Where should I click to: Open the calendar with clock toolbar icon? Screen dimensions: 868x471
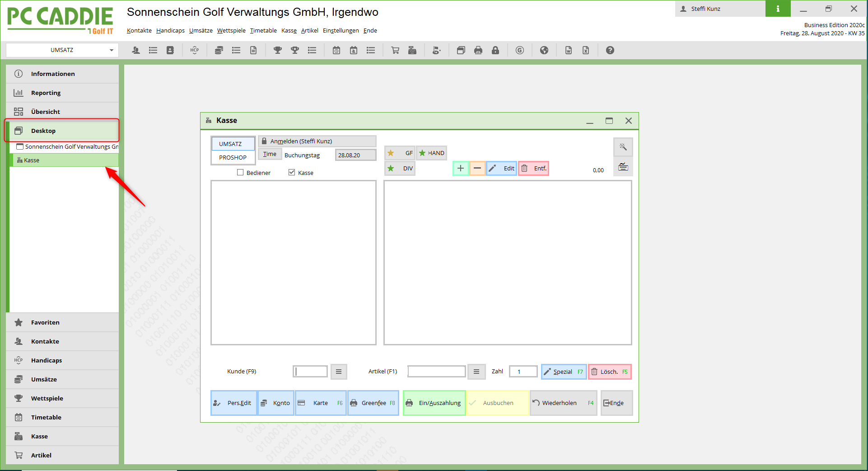tap(336, 50)
